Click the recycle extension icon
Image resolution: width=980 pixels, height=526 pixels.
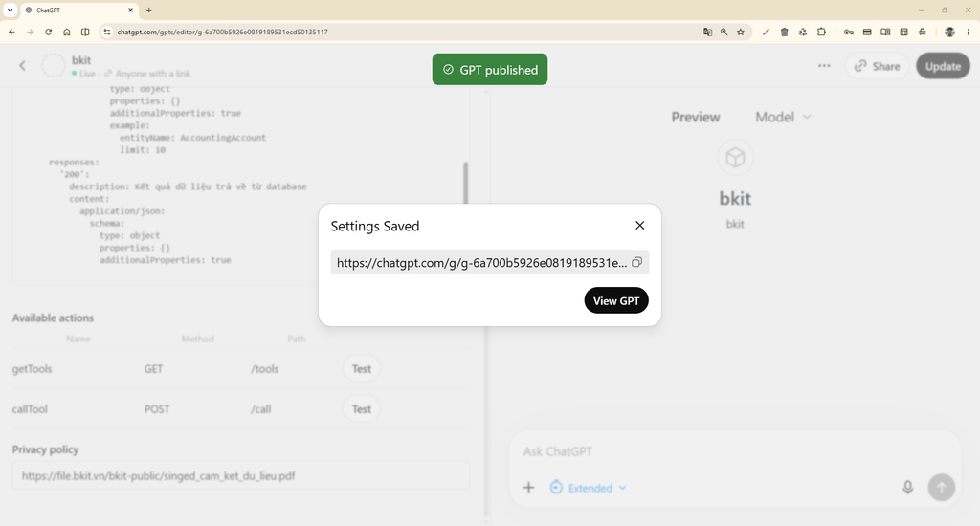point(803,32)
